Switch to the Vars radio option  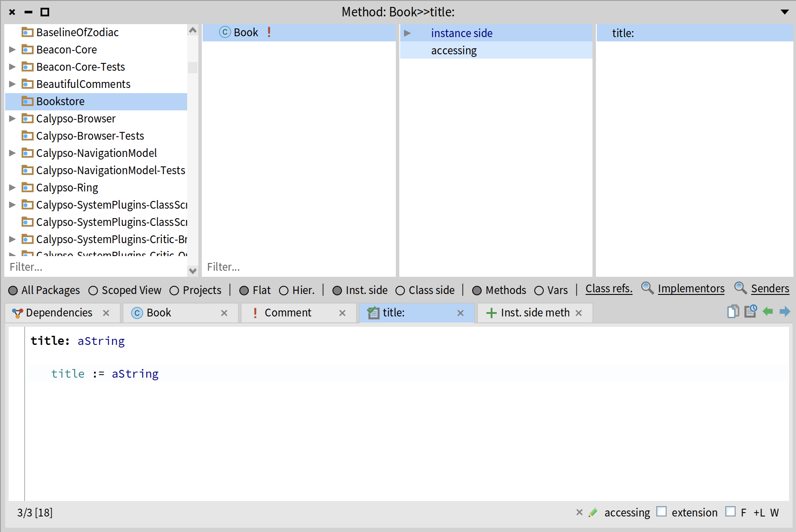[539, 291]
